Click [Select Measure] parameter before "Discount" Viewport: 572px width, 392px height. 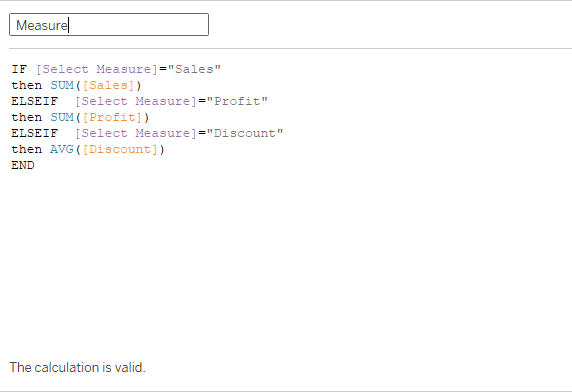click(x=136, y=133)
